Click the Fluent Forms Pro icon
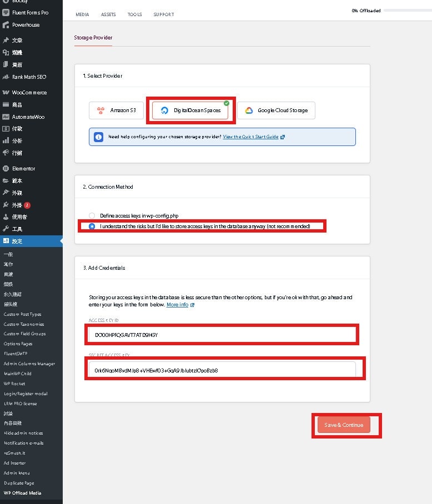Viewport: 432px width, 504px height. tap(6, 12)
